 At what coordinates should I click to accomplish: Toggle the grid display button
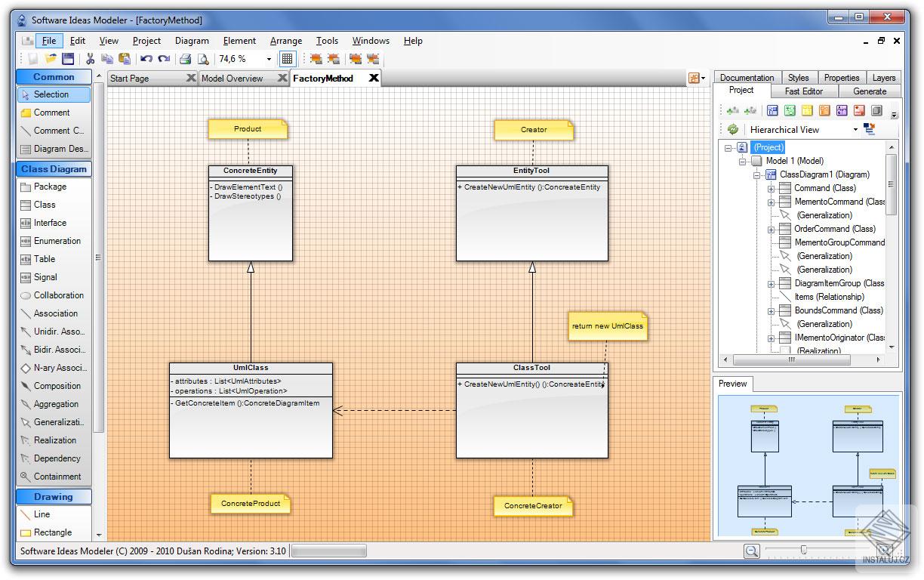pos(287,58)
